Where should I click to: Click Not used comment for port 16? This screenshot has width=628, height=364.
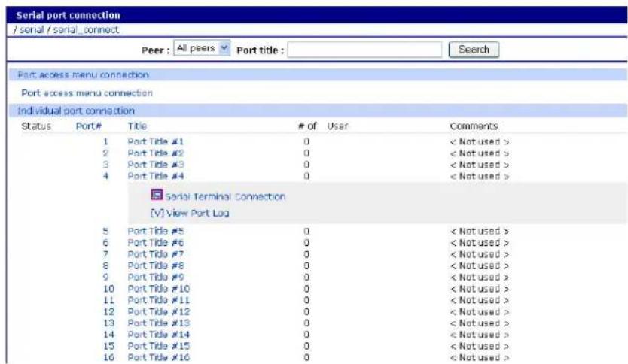click(x=480, y=357)
